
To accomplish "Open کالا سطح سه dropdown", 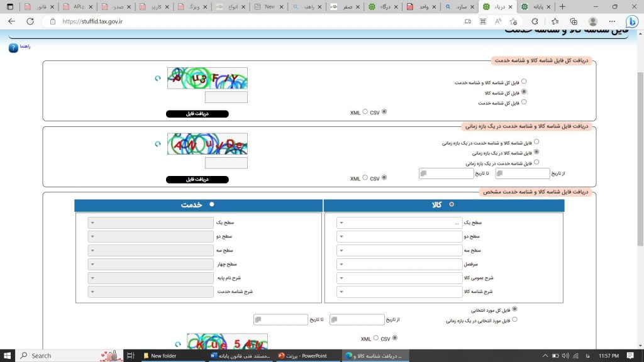I will click(399, 251).
